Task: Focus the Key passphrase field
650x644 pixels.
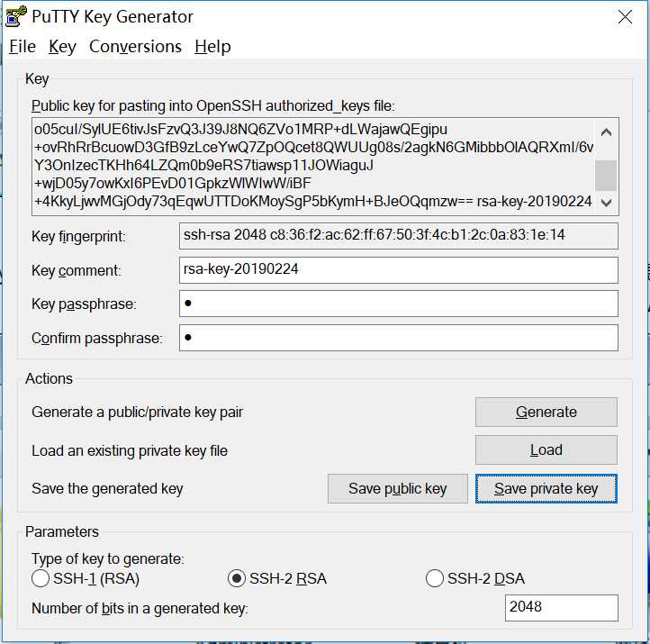Action: tap(399, 304)
